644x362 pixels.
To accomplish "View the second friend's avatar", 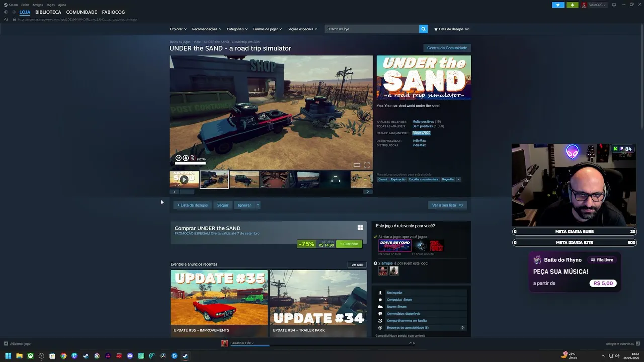I will click(x=394, y=271).
